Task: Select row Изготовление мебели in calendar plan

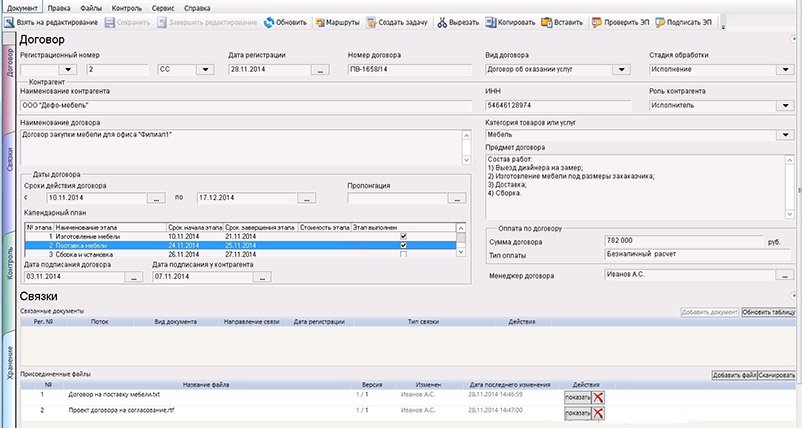Action: pos(240,236)
